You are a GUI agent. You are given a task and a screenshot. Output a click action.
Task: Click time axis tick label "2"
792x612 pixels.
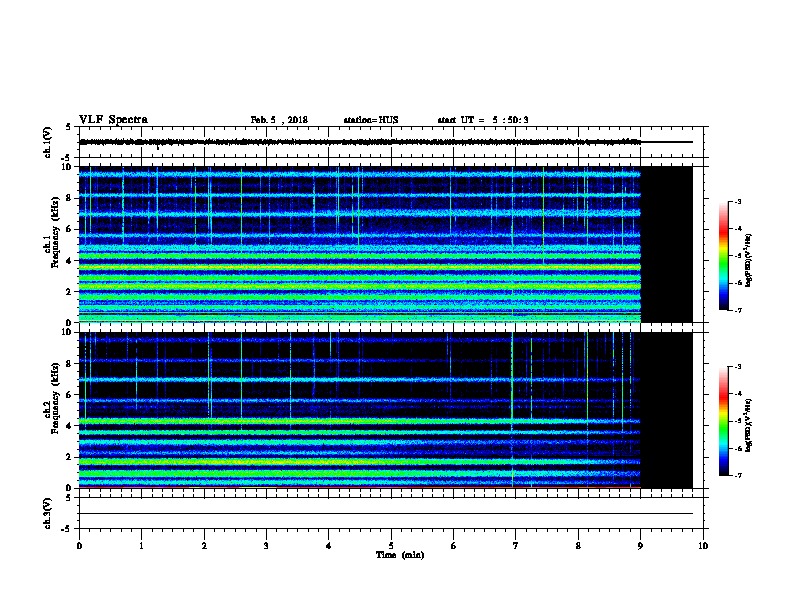(204, 545)
